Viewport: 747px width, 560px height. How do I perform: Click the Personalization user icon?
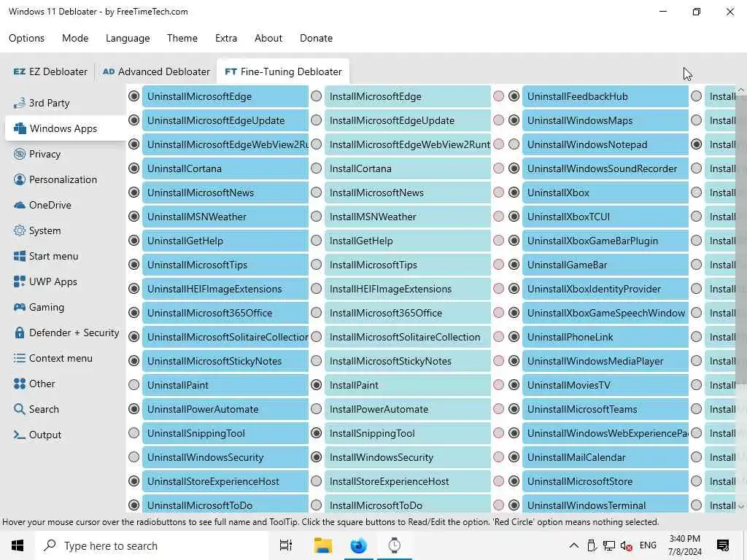pyautogui.click(x=19, y=179)
